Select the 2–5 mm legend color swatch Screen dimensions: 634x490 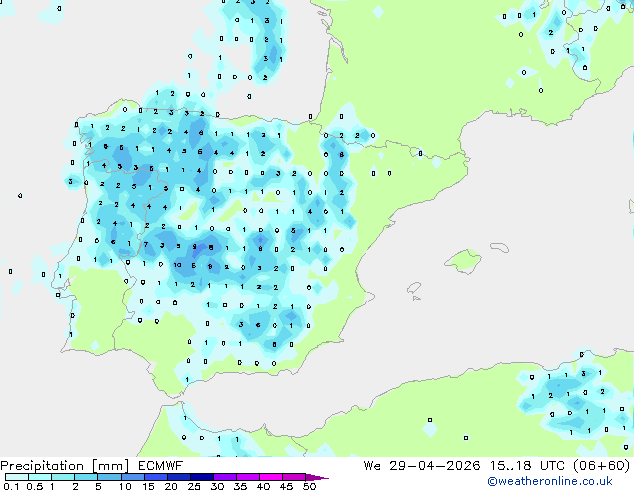(86, 477)
